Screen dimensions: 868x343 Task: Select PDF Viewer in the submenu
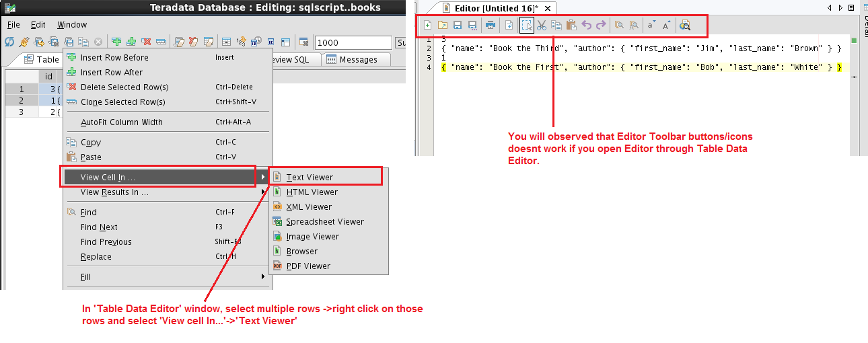click(328, 266)
